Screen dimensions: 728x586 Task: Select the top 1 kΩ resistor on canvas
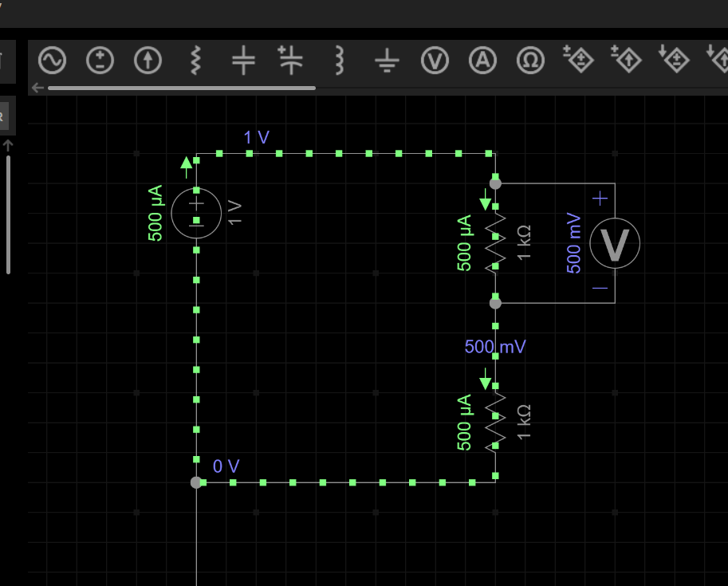[x=495, y=239]
